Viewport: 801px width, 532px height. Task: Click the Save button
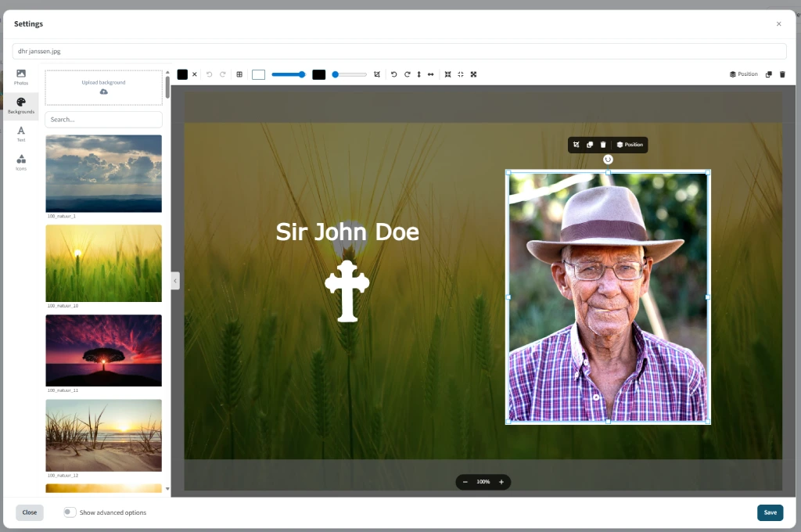click(770, 512)
